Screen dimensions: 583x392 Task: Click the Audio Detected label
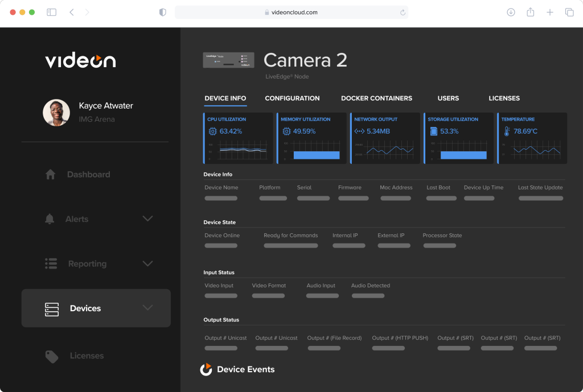(x=370, y=286)
